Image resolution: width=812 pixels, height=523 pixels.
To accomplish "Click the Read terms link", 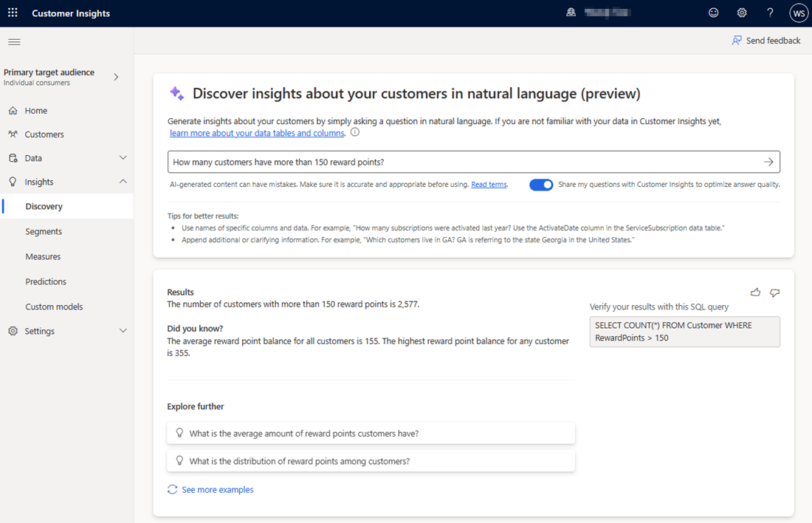I will pyautogui.click(x=488, y=184).
